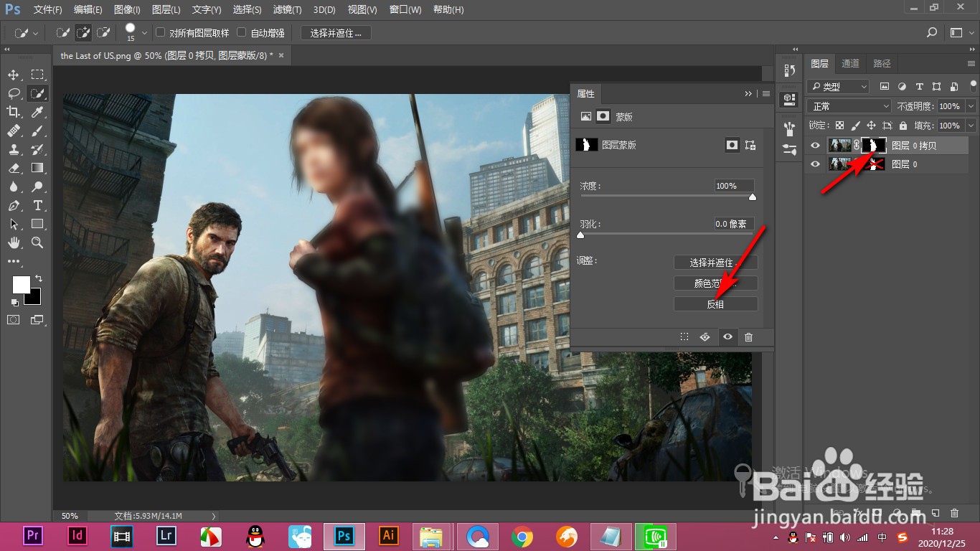
Task: Enable Auto-Enhance checkbox
Action: pyautogui.click(x=242, y=32)
